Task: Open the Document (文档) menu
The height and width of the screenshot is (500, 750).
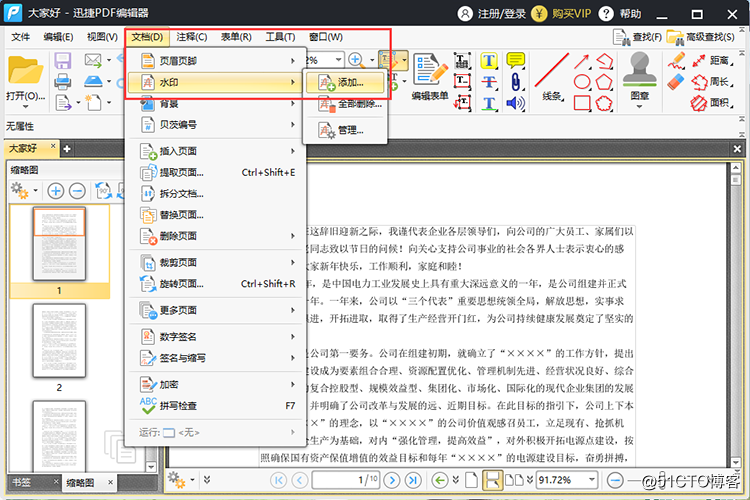Action: pyautogui.click(x=147, y=37)
